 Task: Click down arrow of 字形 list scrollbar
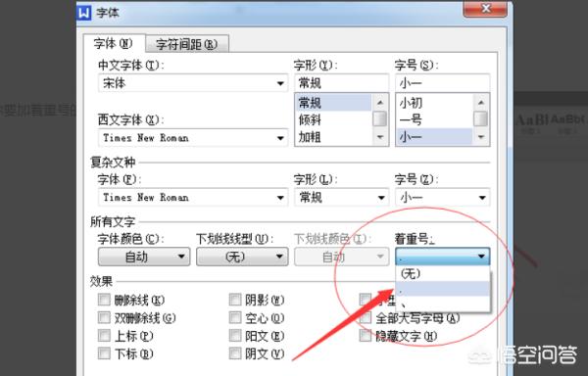click(380, 137)
